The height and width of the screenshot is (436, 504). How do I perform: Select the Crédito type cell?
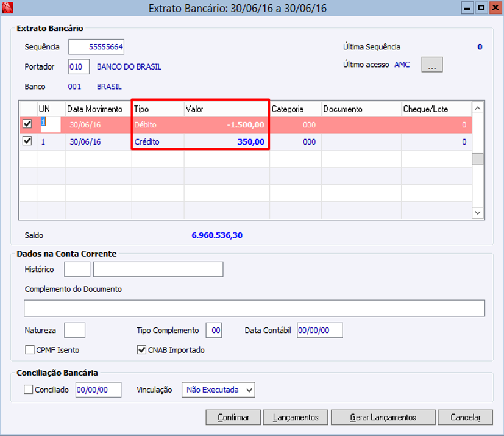coord(158,142)
